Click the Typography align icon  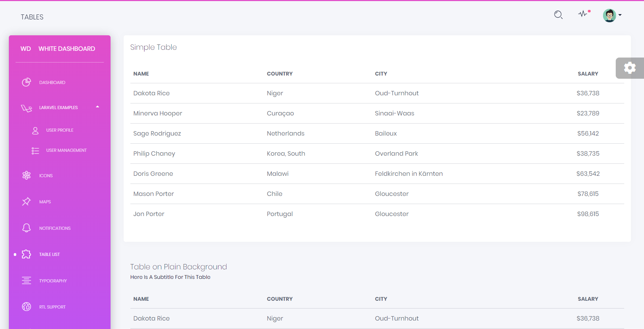pos(26,281)
